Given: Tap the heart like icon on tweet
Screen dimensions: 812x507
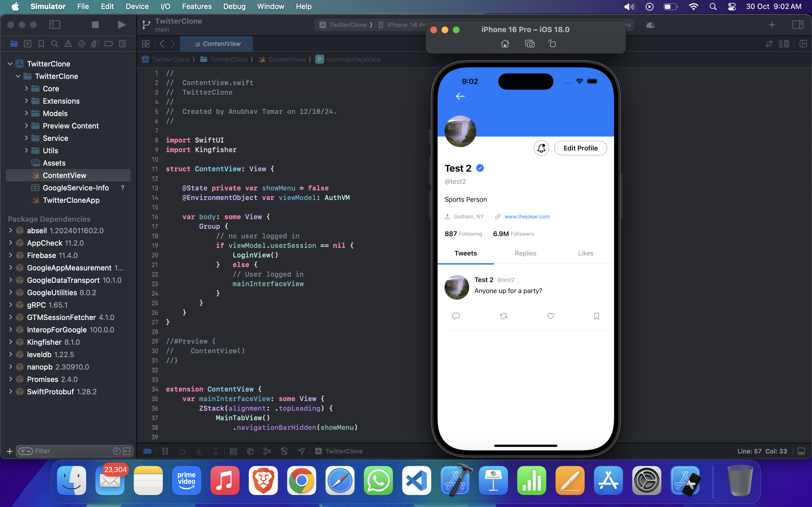Looking at the screenshot, I should 551,316.
